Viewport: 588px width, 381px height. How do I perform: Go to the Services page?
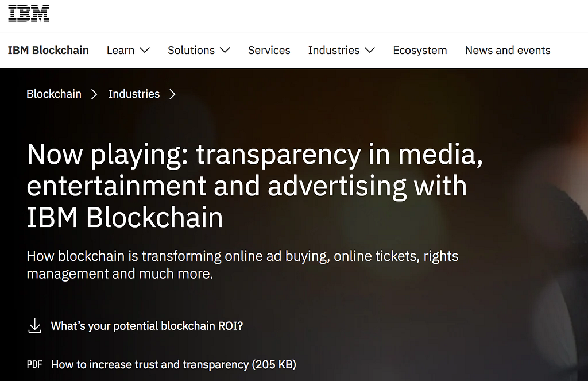tap(269, 51)
